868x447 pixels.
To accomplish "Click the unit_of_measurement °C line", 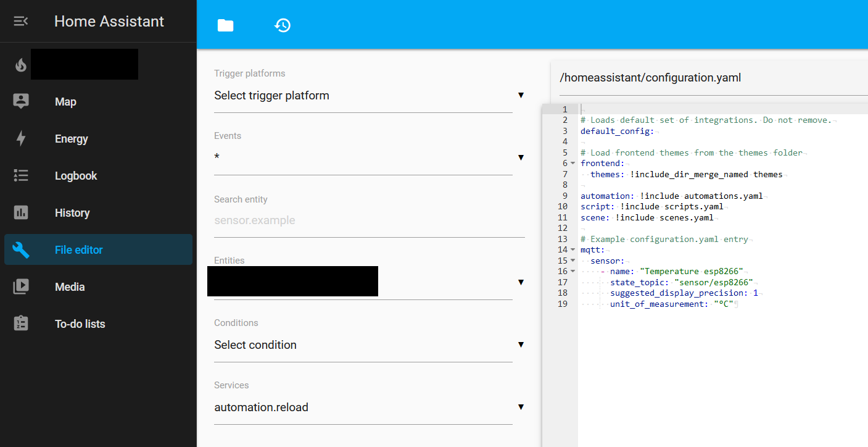I will point(672,304).
